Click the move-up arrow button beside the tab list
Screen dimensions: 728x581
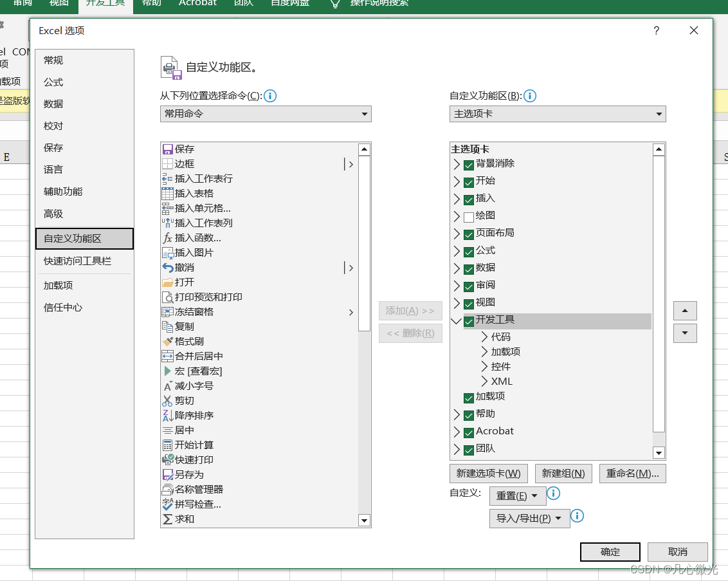point(685,311)
